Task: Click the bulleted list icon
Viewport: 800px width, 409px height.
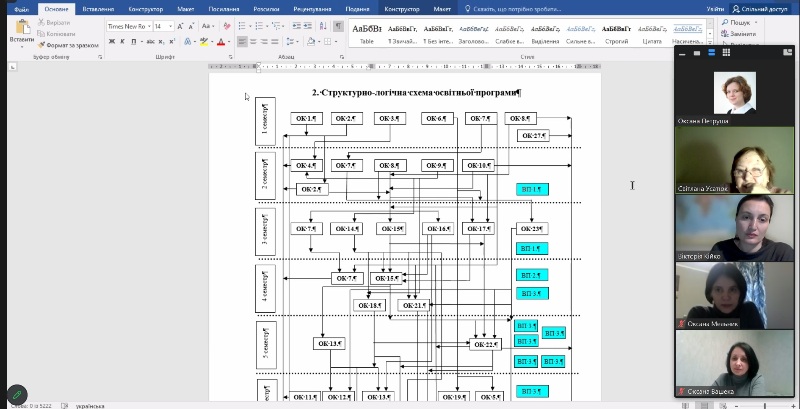Action: coord(243,26)
